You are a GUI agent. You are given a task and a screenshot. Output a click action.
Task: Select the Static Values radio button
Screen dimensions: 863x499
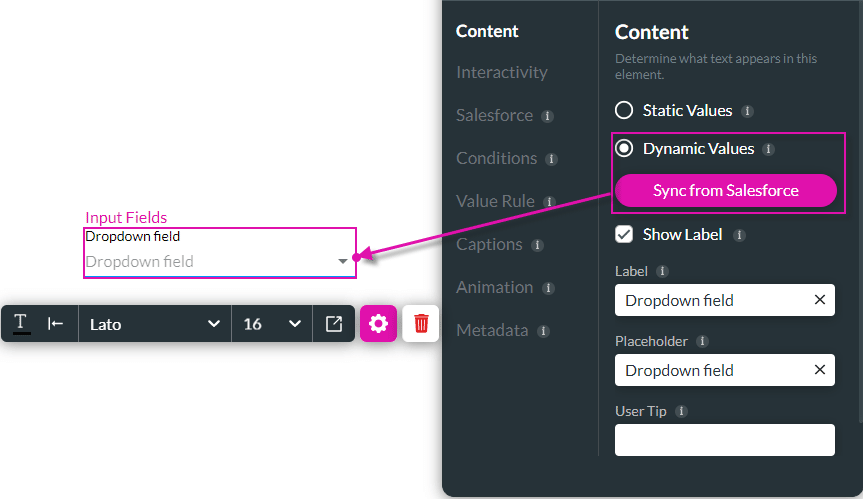point(624,110)
